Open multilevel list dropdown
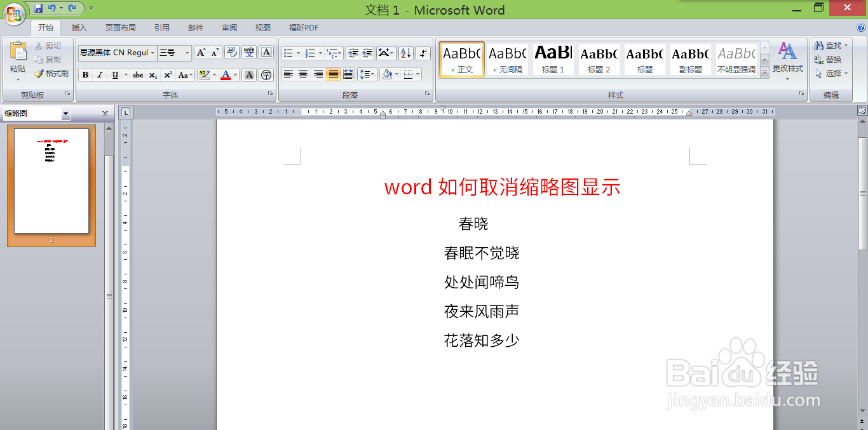 coord(341,53)
